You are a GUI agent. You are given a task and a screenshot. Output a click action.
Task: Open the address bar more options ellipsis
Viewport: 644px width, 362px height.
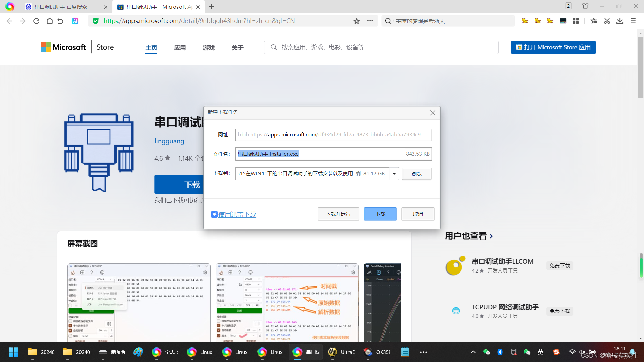point(370,21)
